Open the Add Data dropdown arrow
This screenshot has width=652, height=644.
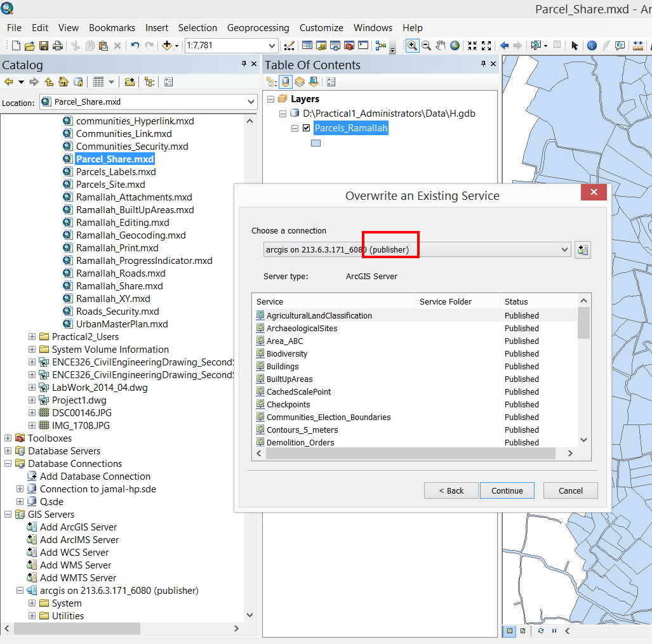click(176, 46)
